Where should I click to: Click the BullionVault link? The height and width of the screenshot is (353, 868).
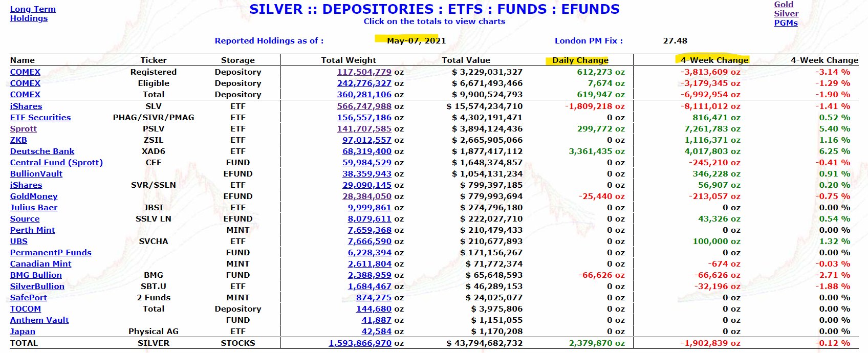point(36,174)
